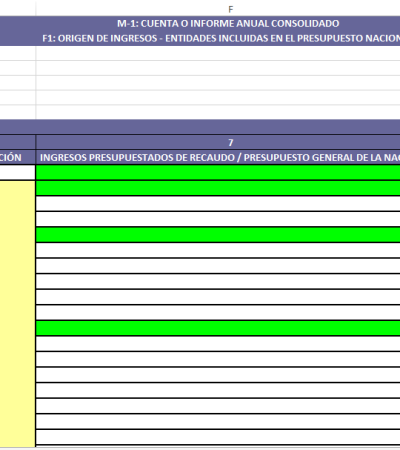Click white cell directly above third green cell
This screenshot has height=450, width=400.
tap(218, 219)
